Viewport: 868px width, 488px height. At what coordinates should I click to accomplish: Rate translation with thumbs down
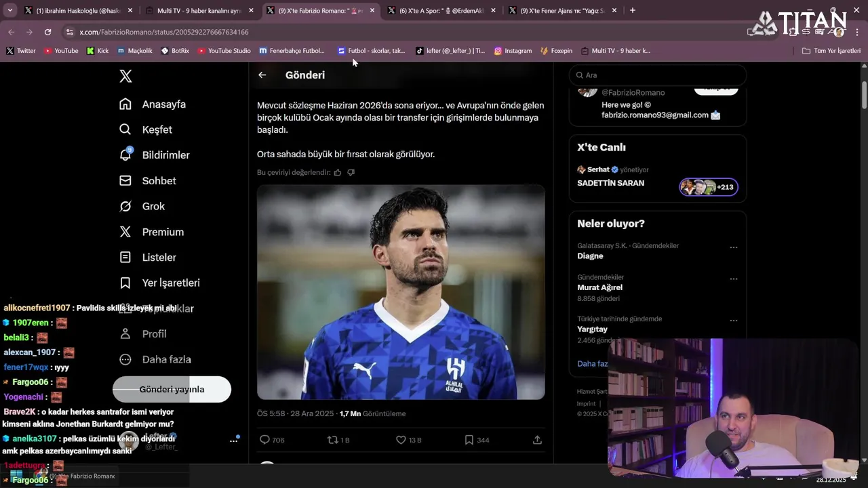tap(351, 172)
